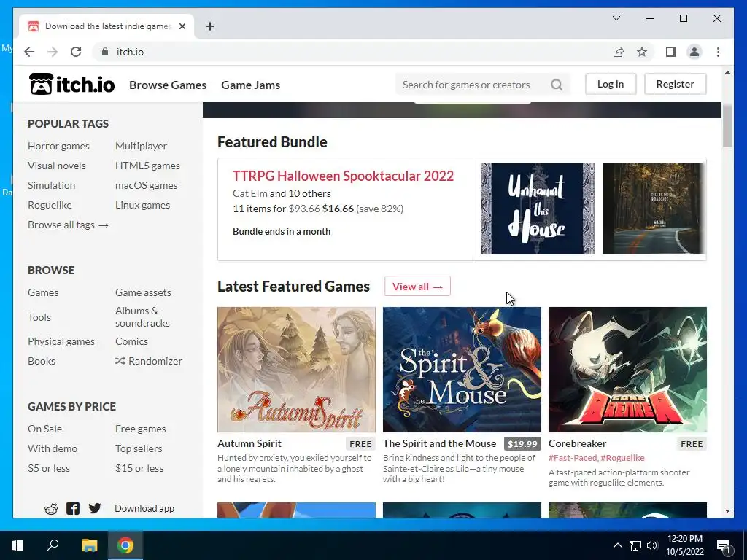
Task: Open Corebreaker game thumbnail
Action: 627,370
